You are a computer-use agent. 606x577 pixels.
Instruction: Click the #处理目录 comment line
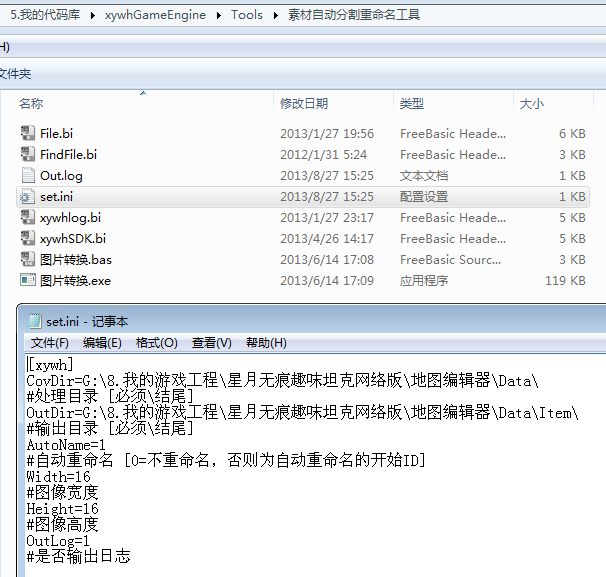pos(110,397)
